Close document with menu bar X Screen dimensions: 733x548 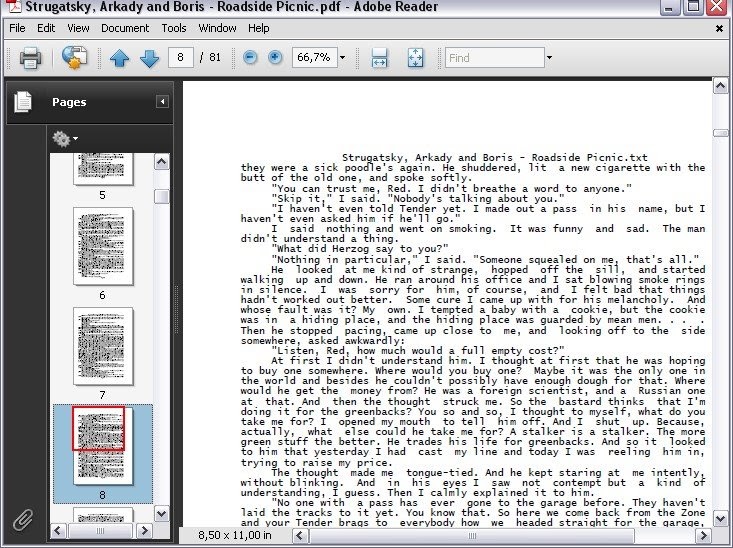[719, 29]
